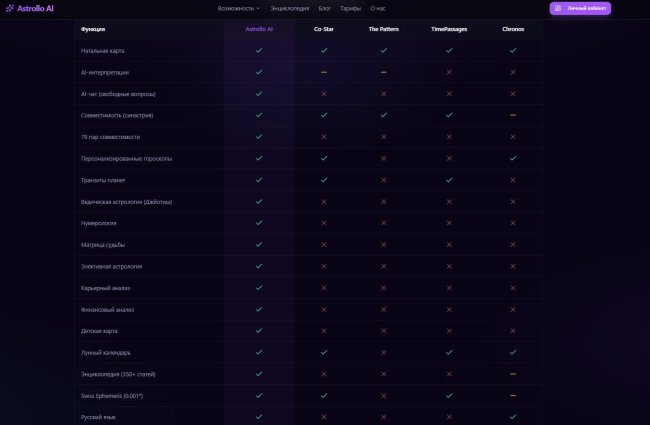
Task: Click TimePassages cross in AI-интерпретации row
Action: click(449, 72)
